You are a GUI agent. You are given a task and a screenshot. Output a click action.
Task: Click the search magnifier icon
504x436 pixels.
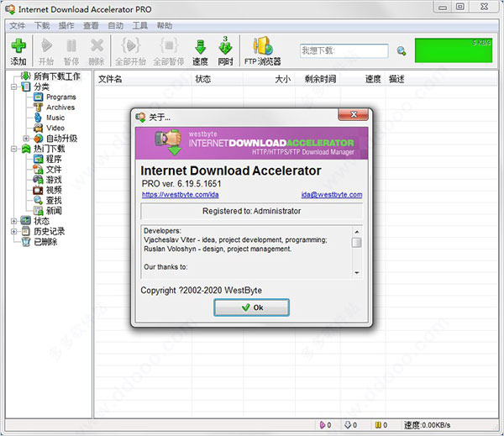click(x=402, y=50)
